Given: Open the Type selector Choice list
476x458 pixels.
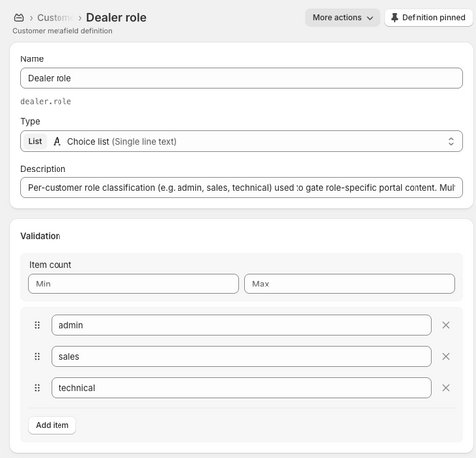Looking at the screenshot, I should (x=241, y=141).
